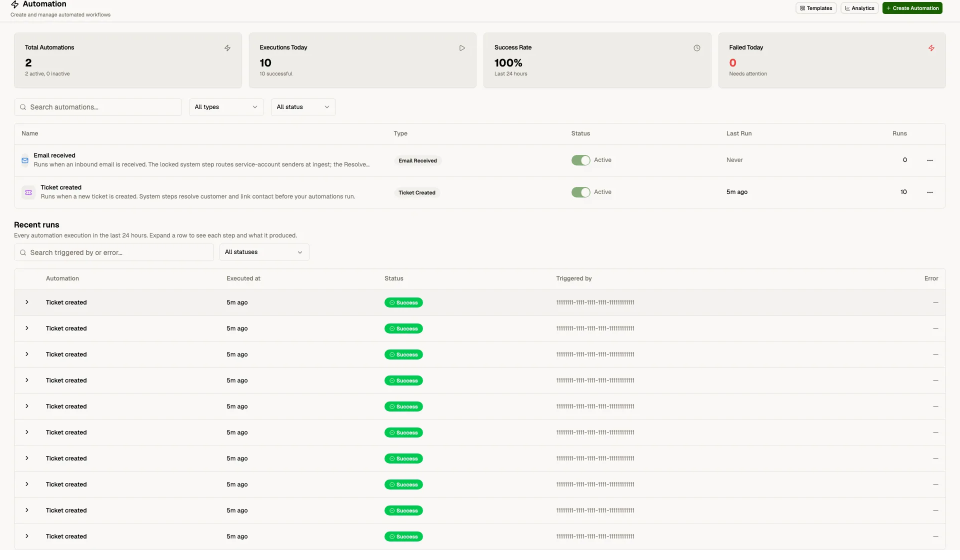Click the red bolt icon in Failed Today card
This screenshot has height=560, width=960.
tap(931, 48)
